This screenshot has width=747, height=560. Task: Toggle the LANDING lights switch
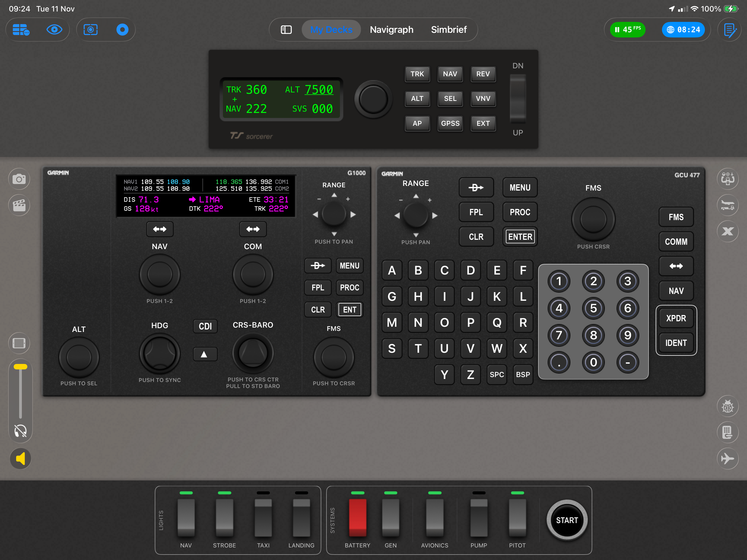(x=302, y=517)
